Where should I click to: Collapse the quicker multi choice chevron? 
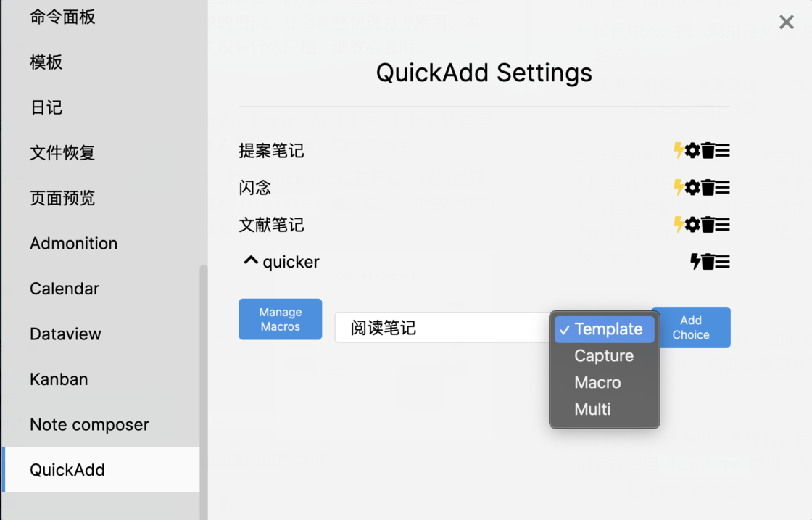click(x=251, y=261)
